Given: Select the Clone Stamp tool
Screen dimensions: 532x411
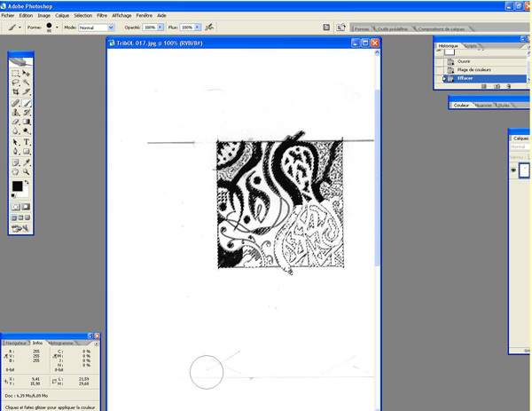Looking at the screenshot, I should pos(16,113).
